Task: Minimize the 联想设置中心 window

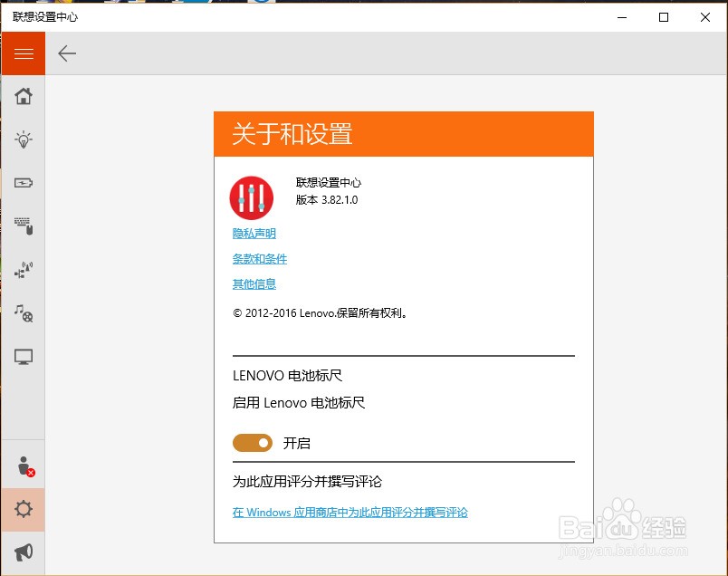Action: tap(622, 17)
